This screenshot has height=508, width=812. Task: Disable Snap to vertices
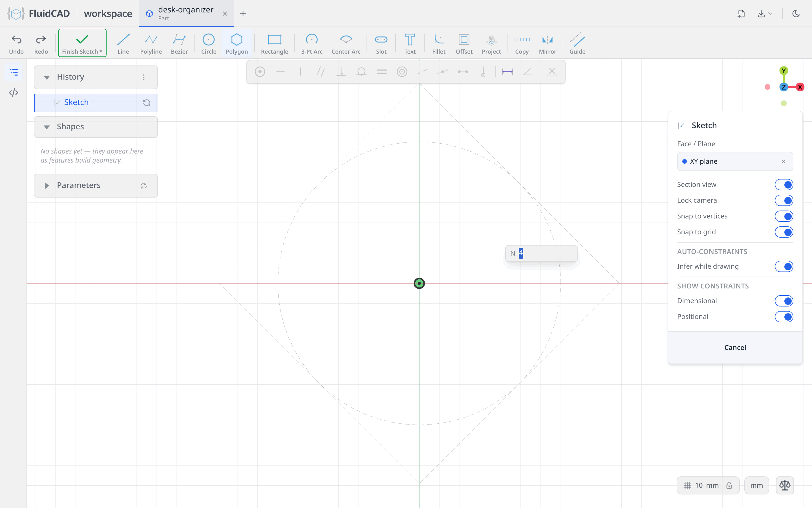[x=784, y=216]
